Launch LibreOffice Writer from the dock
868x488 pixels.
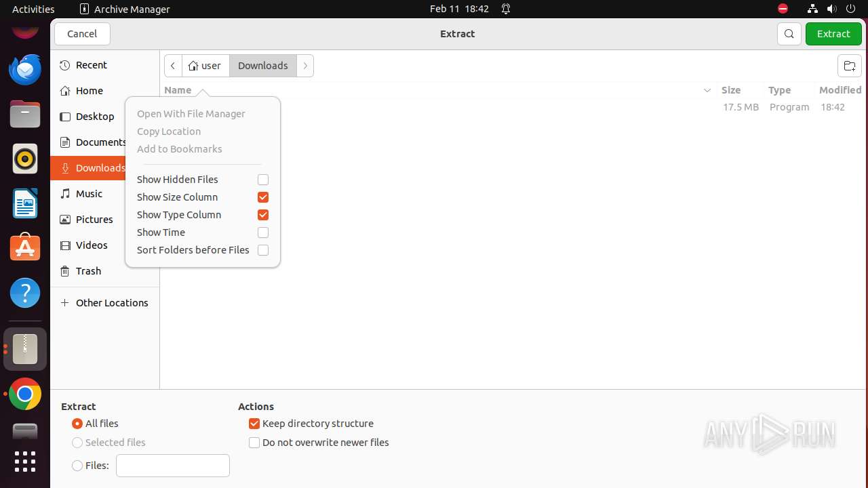(x=25, y=203)
